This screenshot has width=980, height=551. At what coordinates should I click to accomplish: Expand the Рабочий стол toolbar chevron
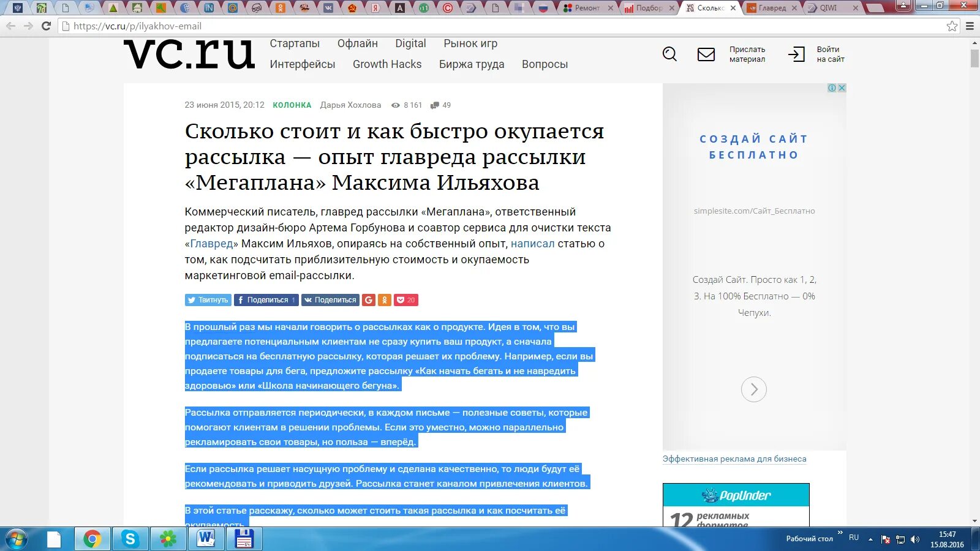840,533
